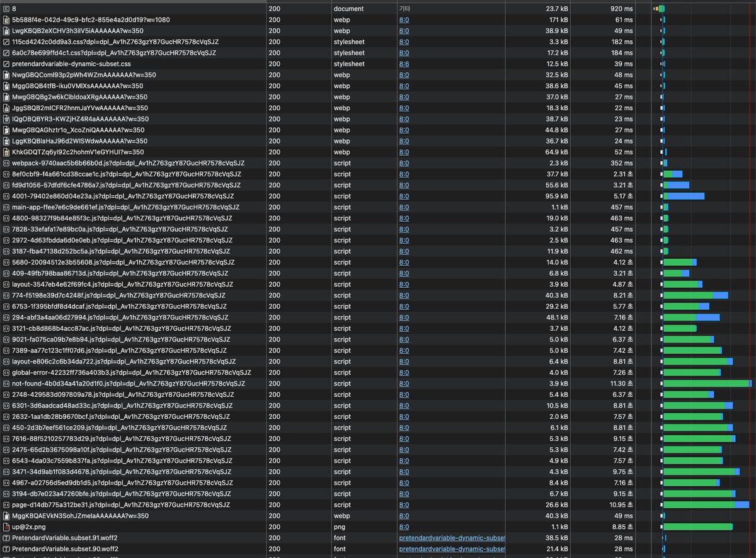
Task: Click the script icon of global-error-42232ff736a403b3.js
Action: (6, 372)
